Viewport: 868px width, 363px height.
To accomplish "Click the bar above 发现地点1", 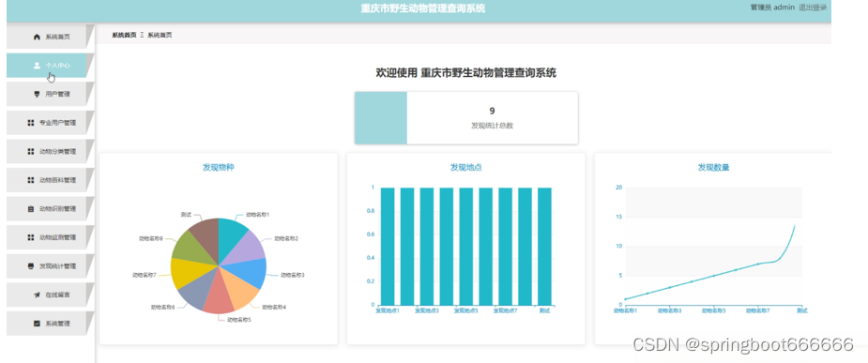I will (x=388, y=247).
